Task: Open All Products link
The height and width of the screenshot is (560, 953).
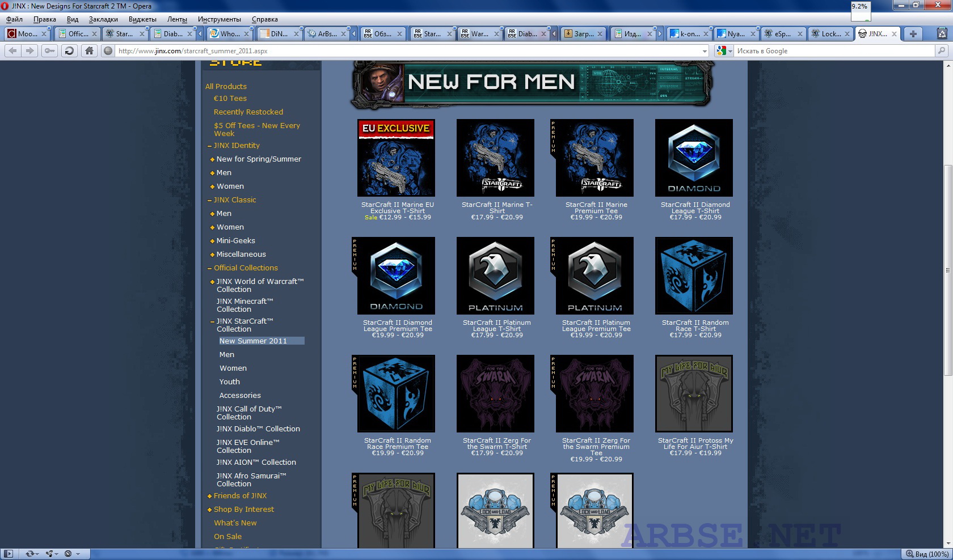Action: click(226, 86)
